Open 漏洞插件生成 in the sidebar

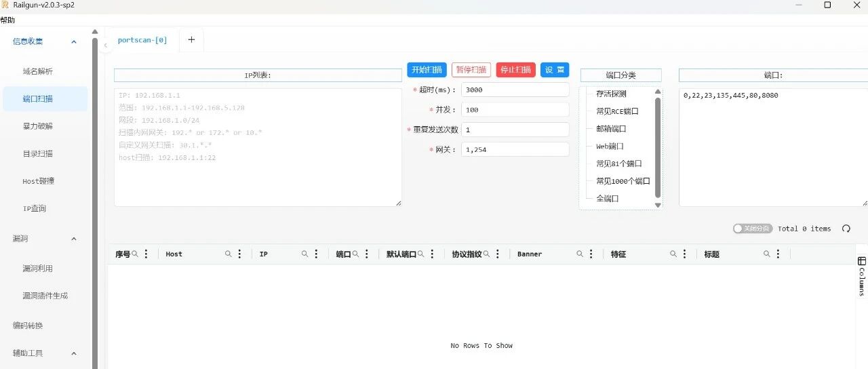45,296
